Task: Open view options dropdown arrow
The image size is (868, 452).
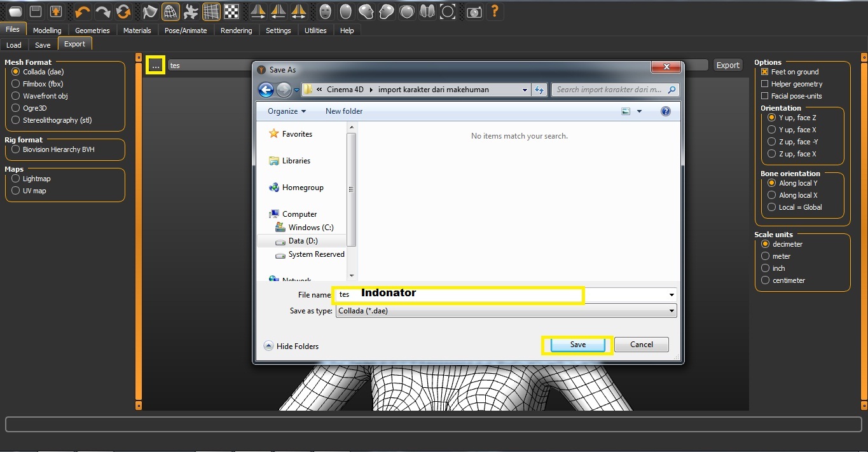Action: (640, 111)
